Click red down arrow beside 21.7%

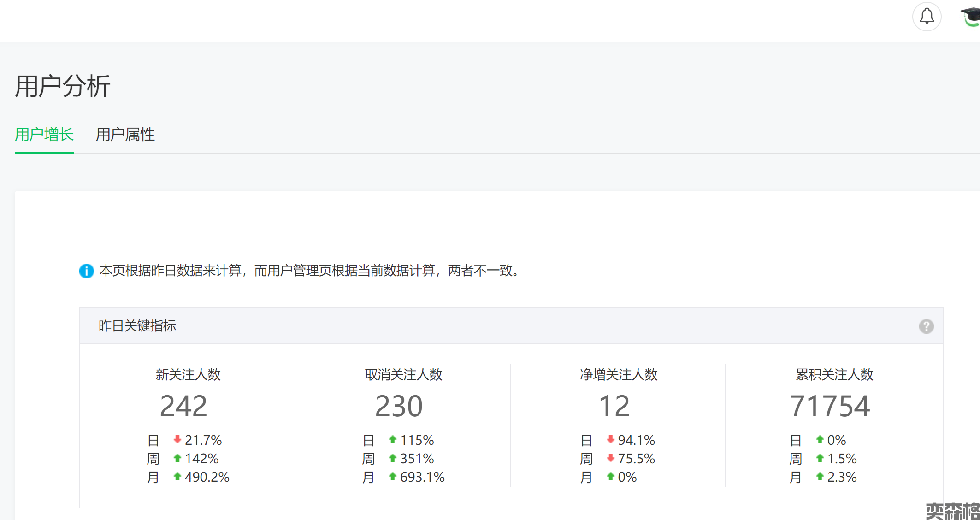pyautogui.click(x=177, y=440)
